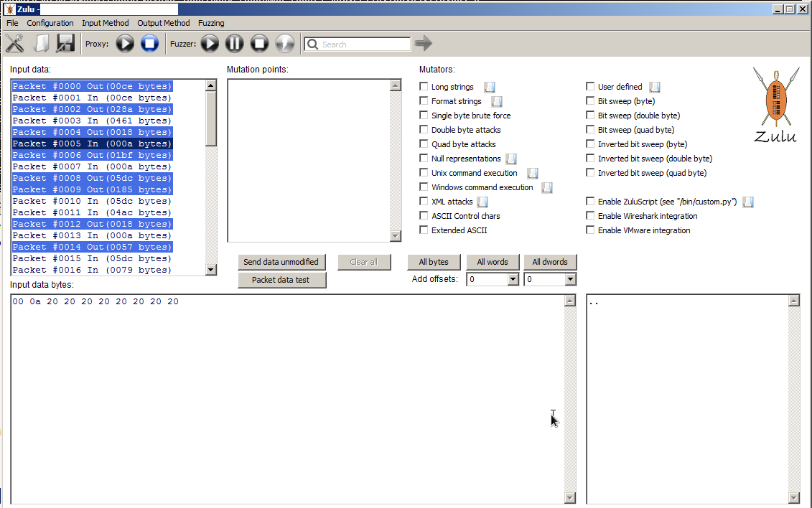
Task: Open first Add offsets dropdown
Action: 513,279
